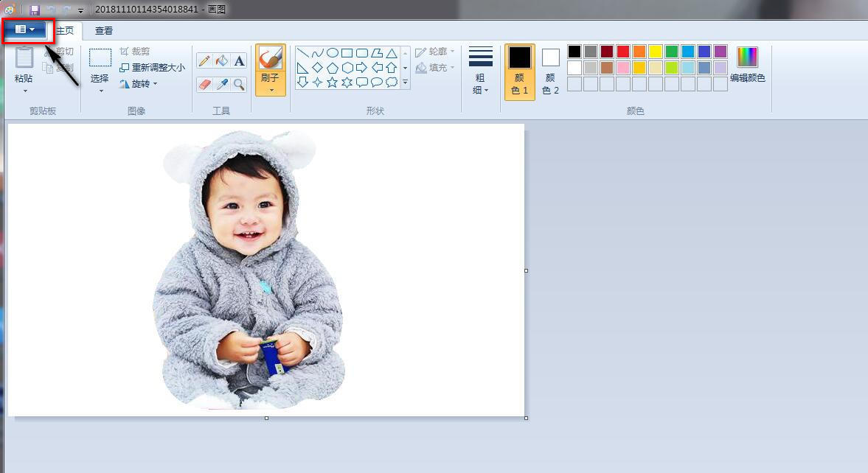
Task: Open the Brushes (刷子) dropdown arrow
Action: [x=271, y=90]
